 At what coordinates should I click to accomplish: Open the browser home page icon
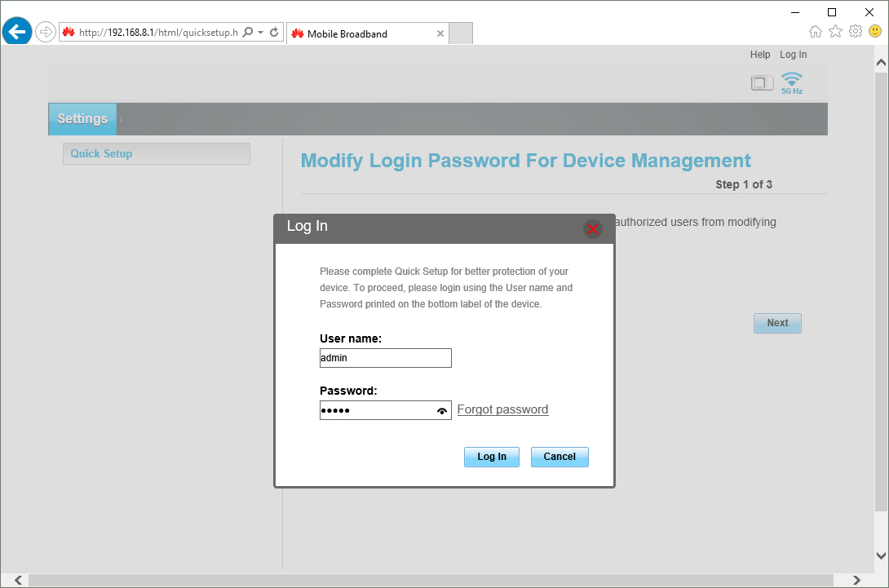pyautogui.click(x=816, y=30)
